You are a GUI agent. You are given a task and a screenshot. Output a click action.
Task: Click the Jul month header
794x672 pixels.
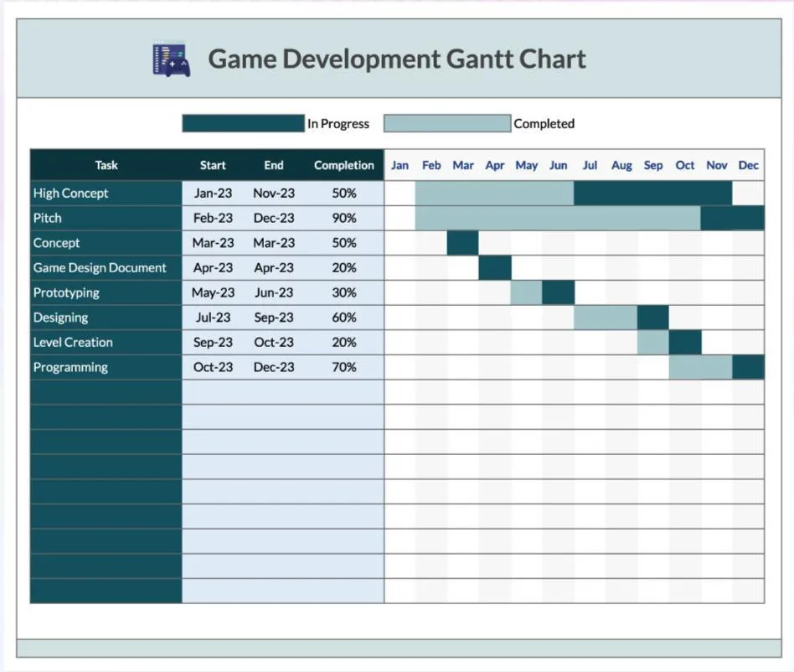tap(590, 165)
